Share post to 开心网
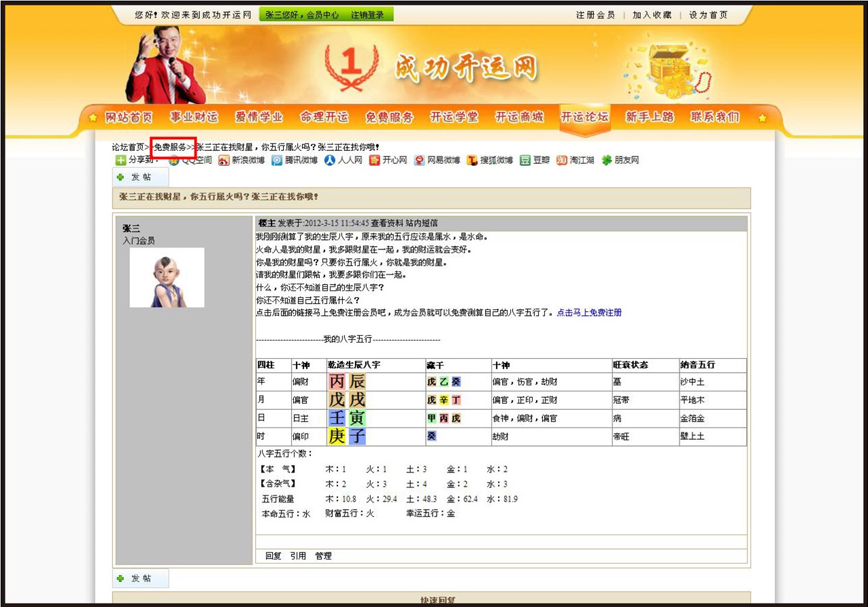Screen dimensions: 868x607 388,160
